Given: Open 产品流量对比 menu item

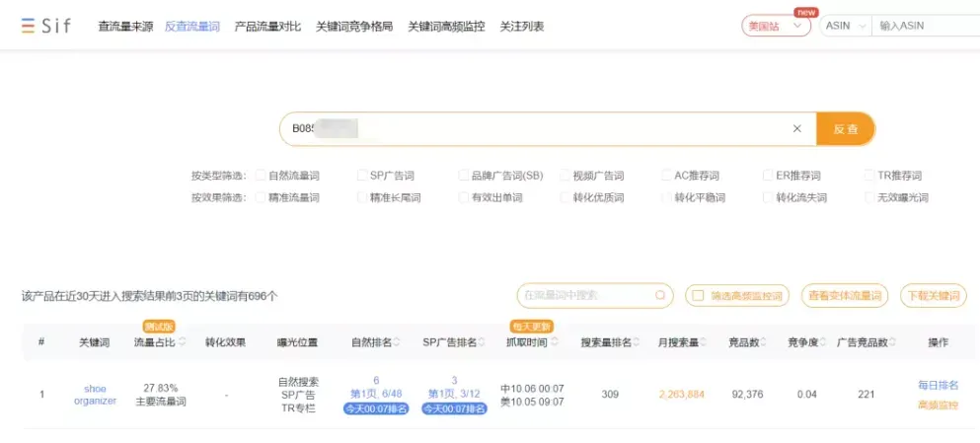Looking at the screenshot, I should point(267,27).
